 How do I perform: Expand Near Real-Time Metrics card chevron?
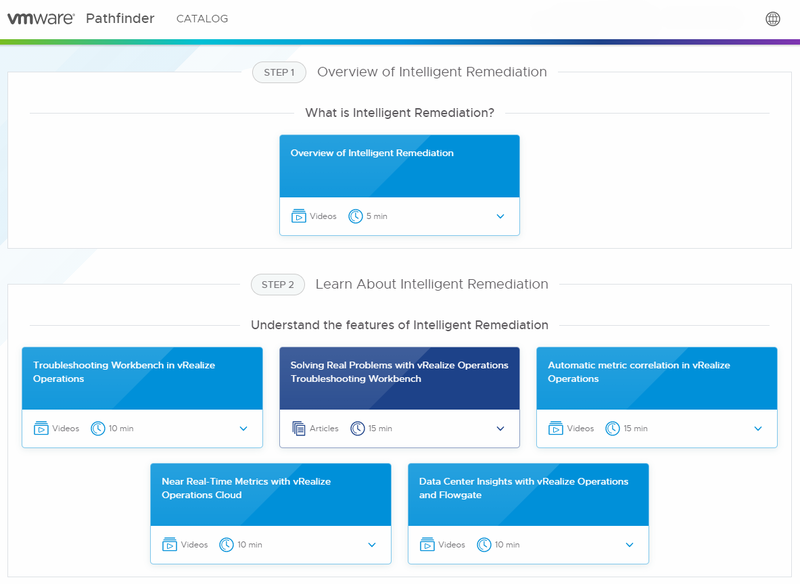coord(372,545)
